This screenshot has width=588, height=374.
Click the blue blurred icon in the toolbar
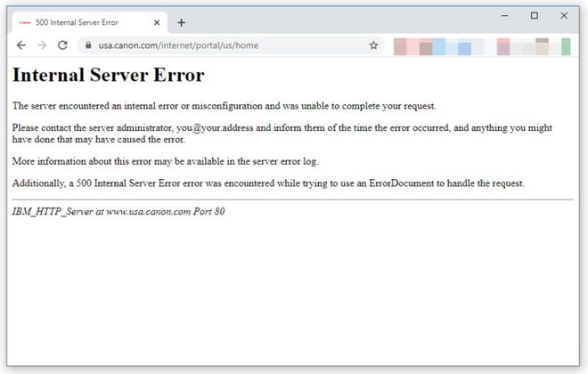[x=464, y=47]
